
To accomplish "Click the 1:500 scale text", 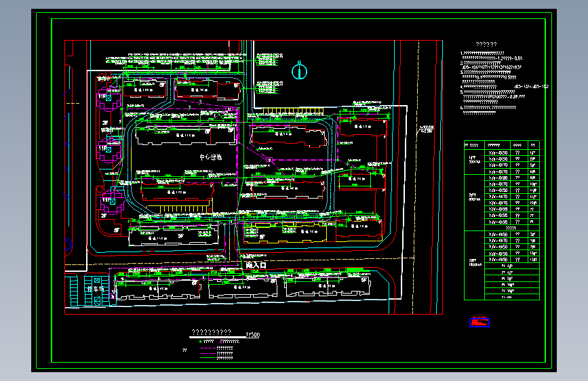I will pos(253,334).
